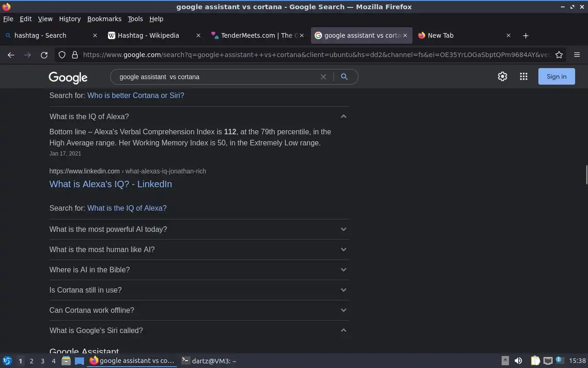Open the Help menu
This screenshot has width=588, height=368.
pos(156,19)
